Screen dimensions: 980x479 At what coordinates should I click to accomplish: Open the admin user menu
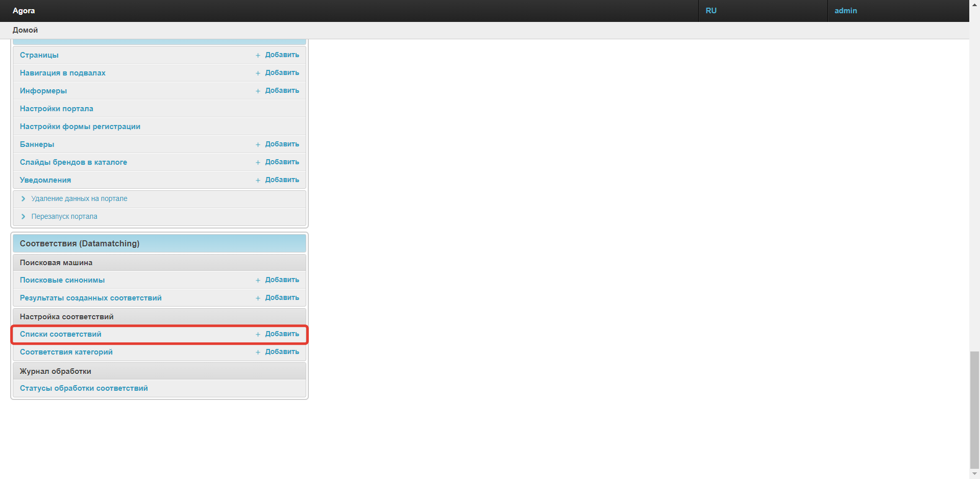[x=845, y=11]
